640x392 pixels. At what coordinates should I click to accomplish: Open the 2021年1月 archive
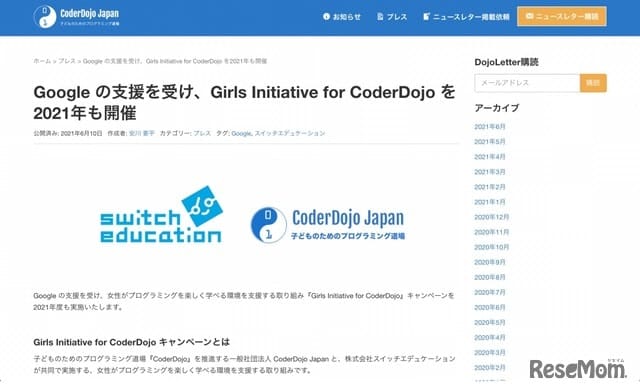coord(490,202)
